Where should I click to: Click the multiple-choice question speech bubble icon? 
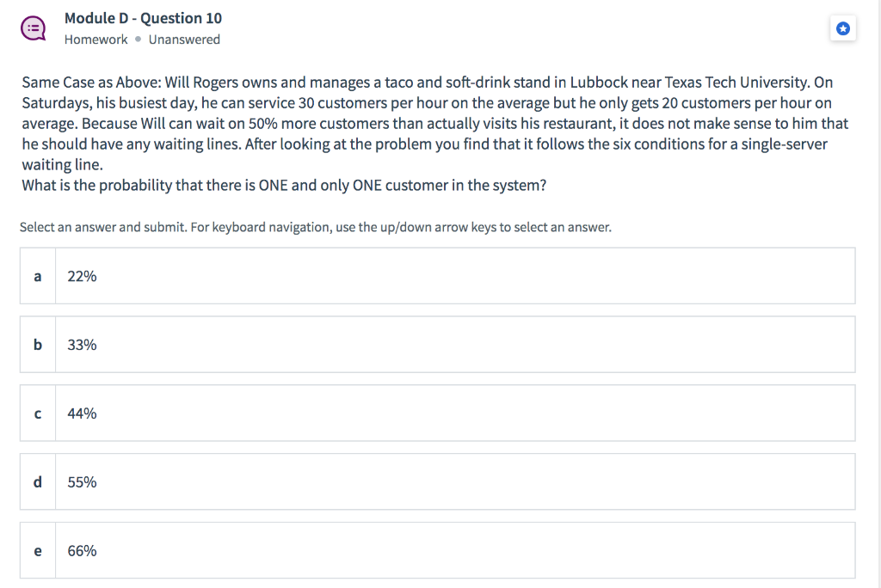(34, 28)
